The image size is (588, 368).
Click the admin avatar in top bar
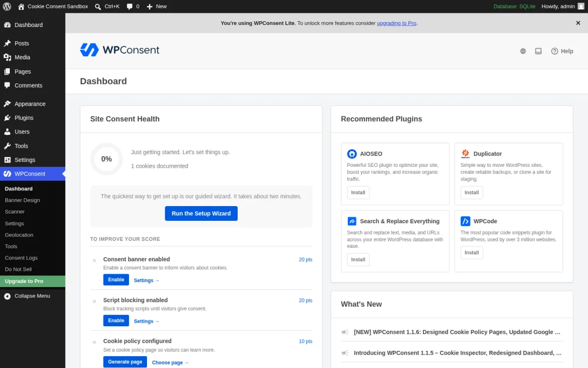(581, 6)
